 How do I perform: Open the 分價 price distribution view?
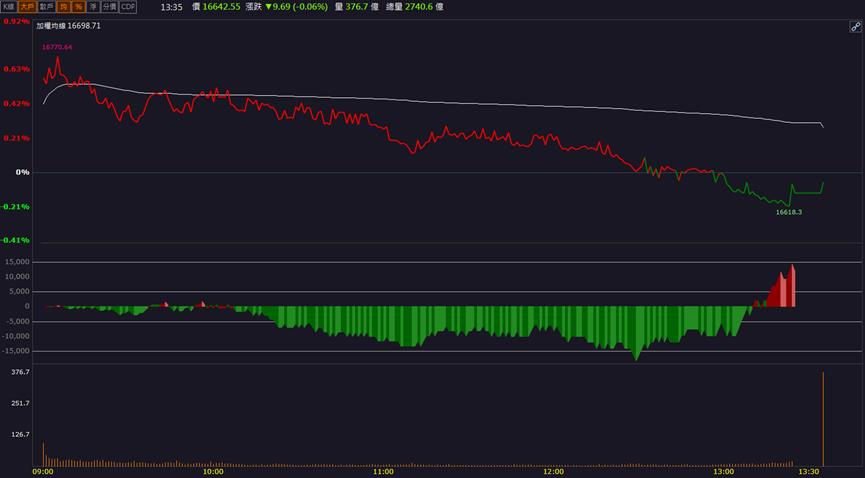pyautogui.click(x=110, y=7)
